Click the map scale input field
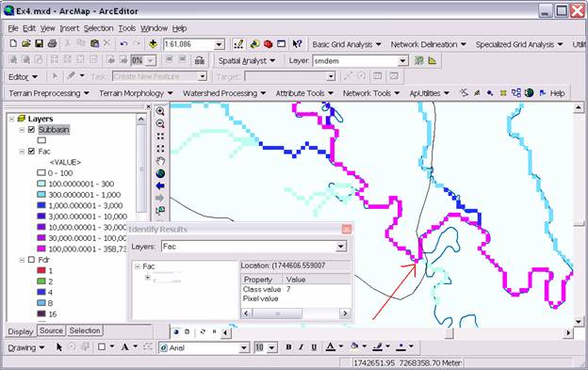The image size is (588, 370). tap(189, 44)
